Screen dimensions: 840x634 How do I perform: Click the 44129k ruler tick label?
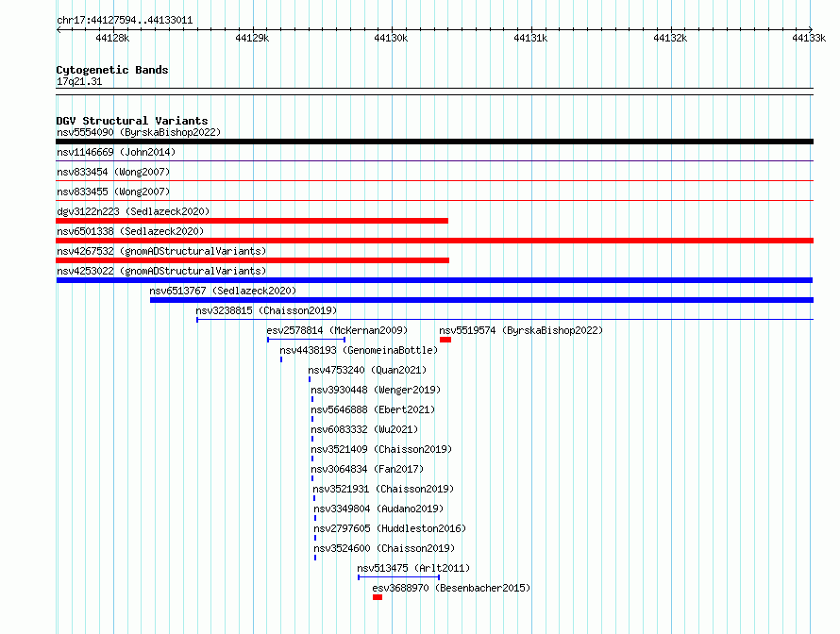[252, 38]
